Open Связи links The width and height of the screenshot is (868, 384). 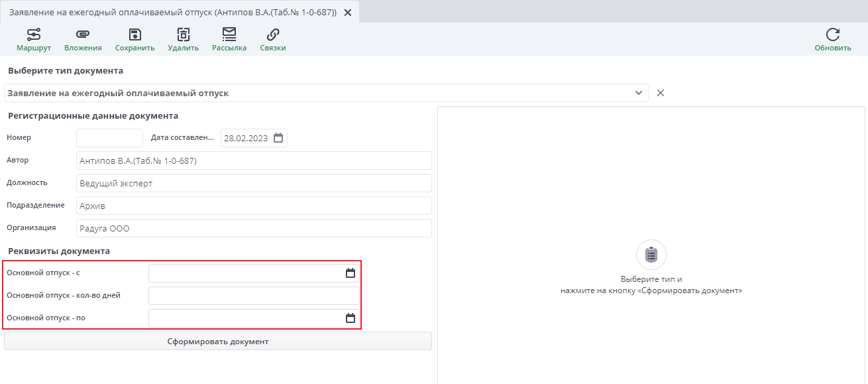tap(273, 40)
